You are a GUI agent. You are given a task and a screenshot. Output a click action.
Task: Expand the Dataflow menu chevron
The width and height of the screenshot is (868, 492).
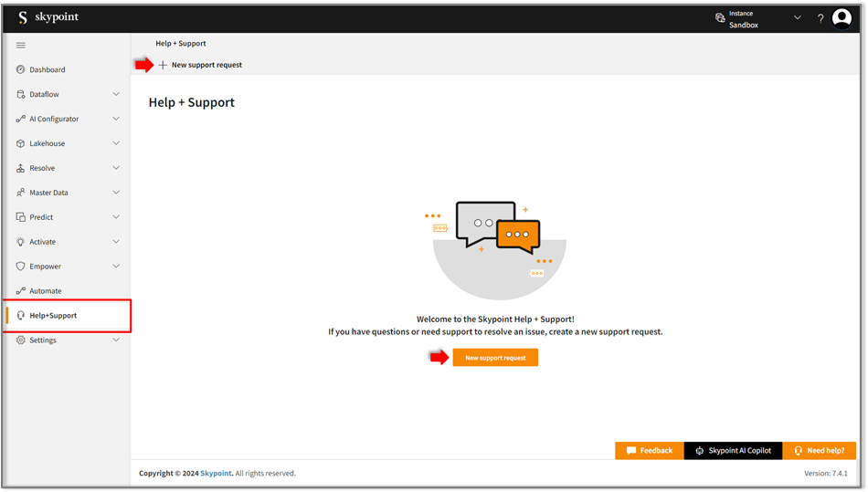click(116, 94)
